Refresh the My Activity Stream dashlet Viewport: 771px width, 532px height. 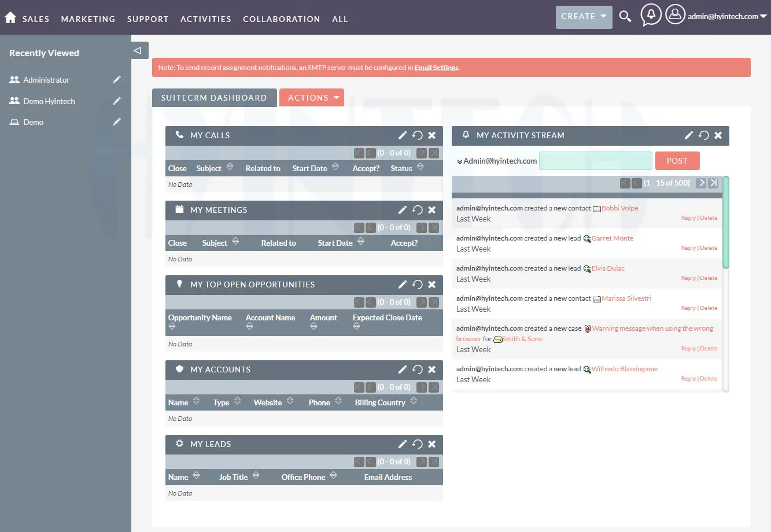point(703,135)
